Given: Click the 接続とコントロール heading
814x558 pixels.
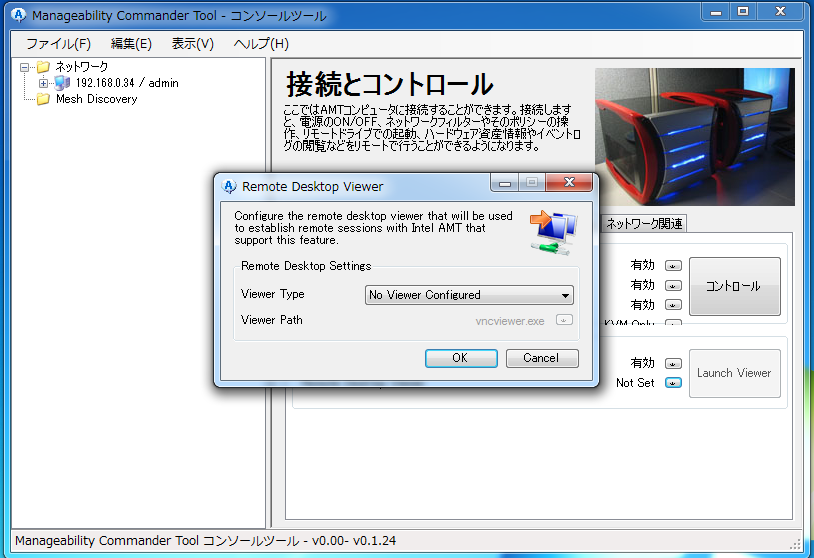Looking at the screenshot, I should (389, 84).
